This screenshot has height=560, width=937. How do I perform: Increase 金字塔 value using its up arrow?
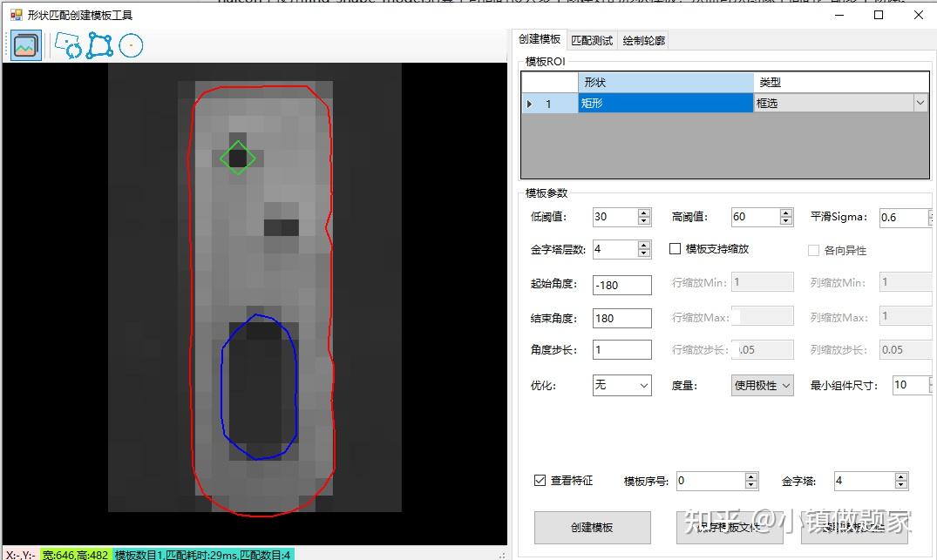coord(901,476)
